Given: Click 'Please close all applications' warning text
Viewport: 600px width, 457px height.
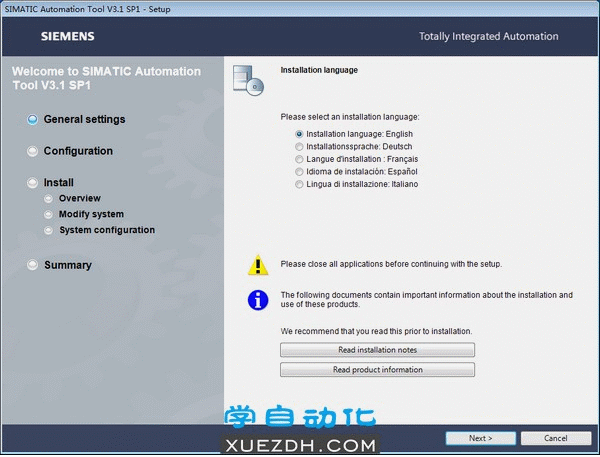Looking at the screenshot, I should coord(391,264).
